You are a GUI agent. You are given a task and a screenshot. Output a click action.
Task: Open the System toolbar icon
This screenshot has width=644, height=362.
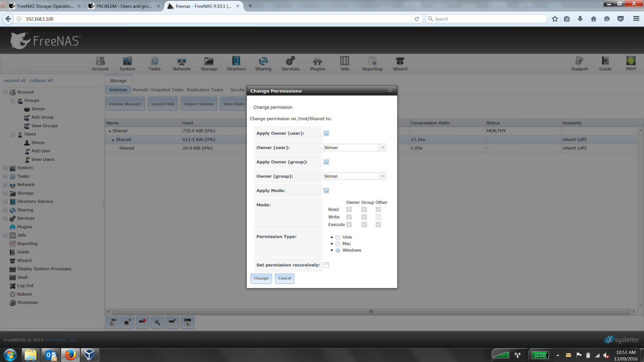(127, 64)
